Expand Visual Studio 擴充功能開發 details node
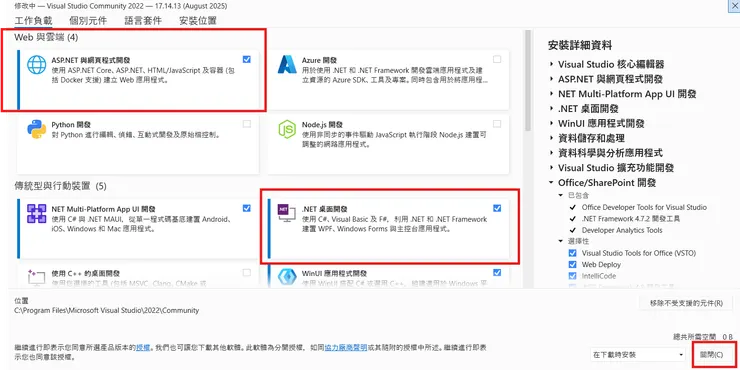Screen dimensions: 740x370 pyautogui.click(x=551, y=168)
